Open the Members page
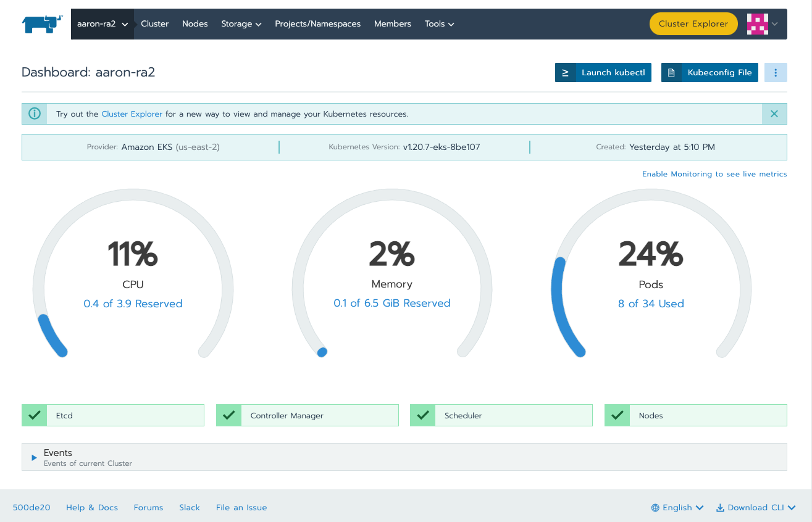Screen dimensions: 812x522 coord(392,23)
